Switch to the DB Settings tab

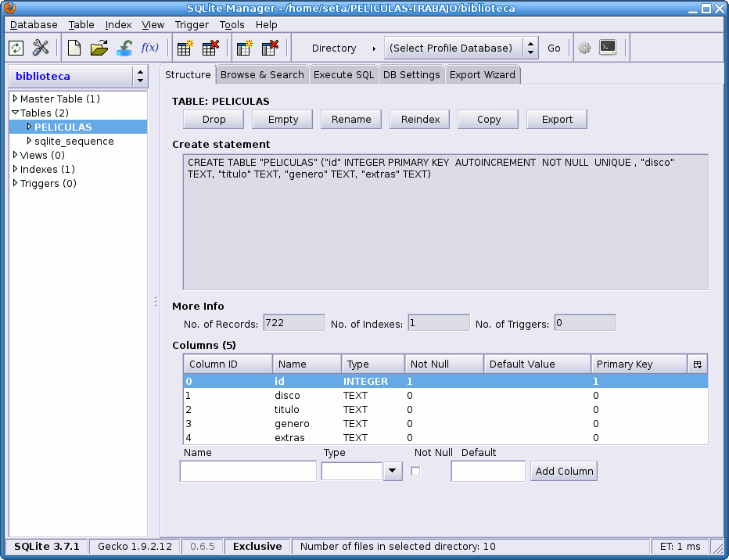click(411, 75)
